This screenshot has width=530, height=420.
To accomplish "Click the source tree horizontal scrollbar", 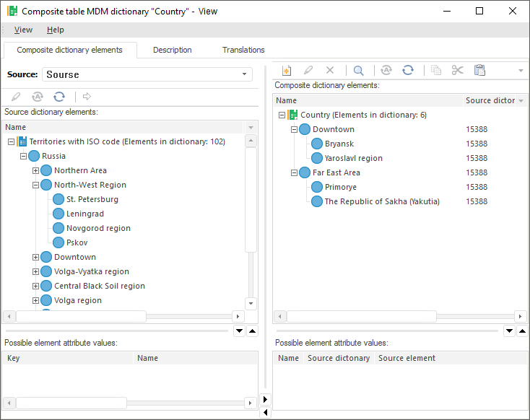I will tap(81, 316).
